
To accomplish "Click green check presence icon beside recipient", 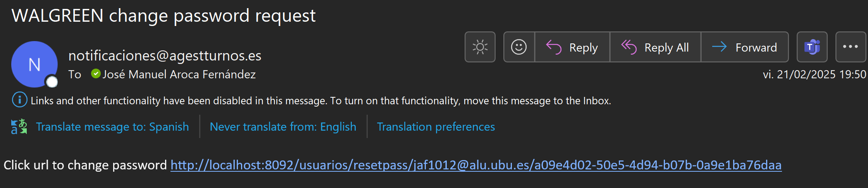I will click(x=96, y=74).
